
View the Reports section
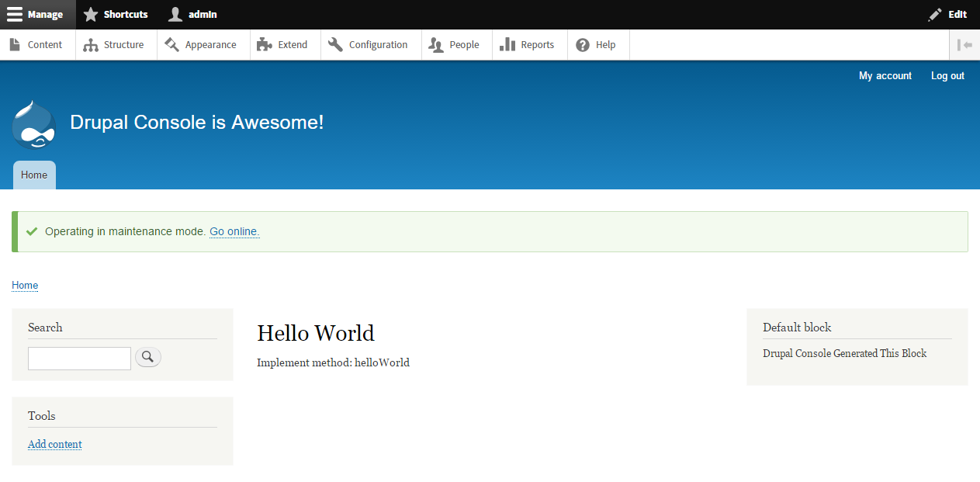click(528, 45)
